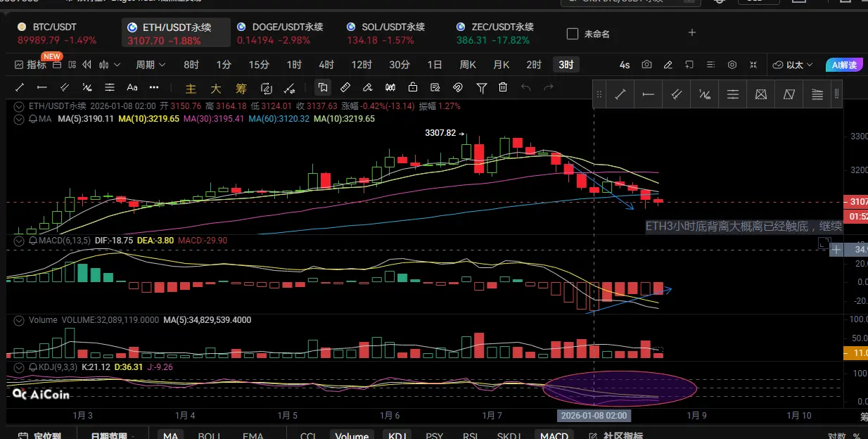Screen dimensions: 868x439
Task: Click the magnet snap icon
Action: point(457,88)
